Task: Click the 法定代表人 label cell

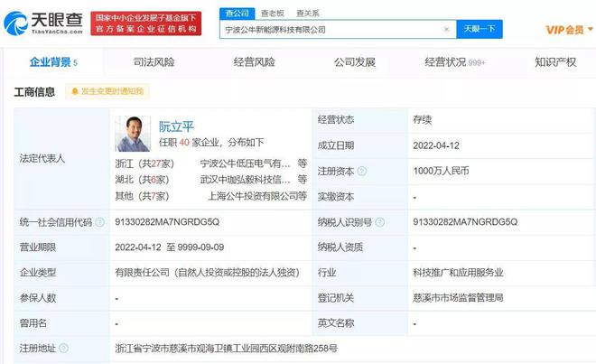Action: (x=61, y=159)
